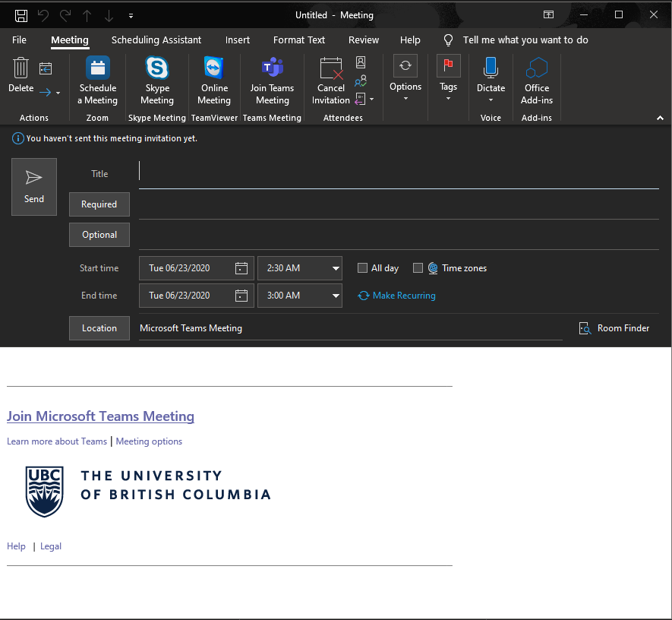Enable the All day checkbox
Image resolution: width=672 pixels, height=620 pixels.
[363, 268]
